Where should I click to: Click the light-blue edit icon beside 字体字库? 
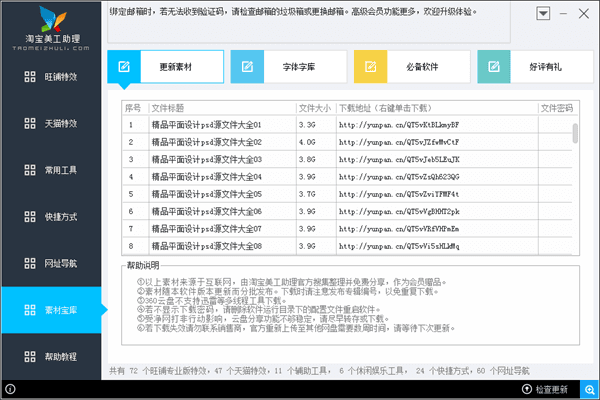248,67
